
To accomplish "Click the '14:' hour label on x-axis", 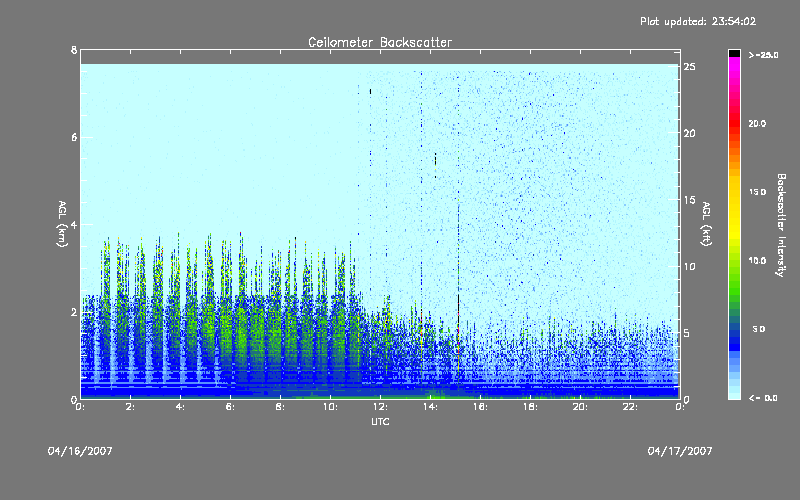I will point(431,407).
